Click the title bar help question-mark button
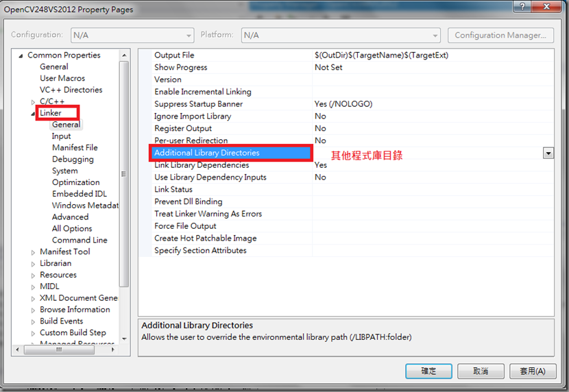The width and height of the screenshot is (569, 392). point(522,6)
